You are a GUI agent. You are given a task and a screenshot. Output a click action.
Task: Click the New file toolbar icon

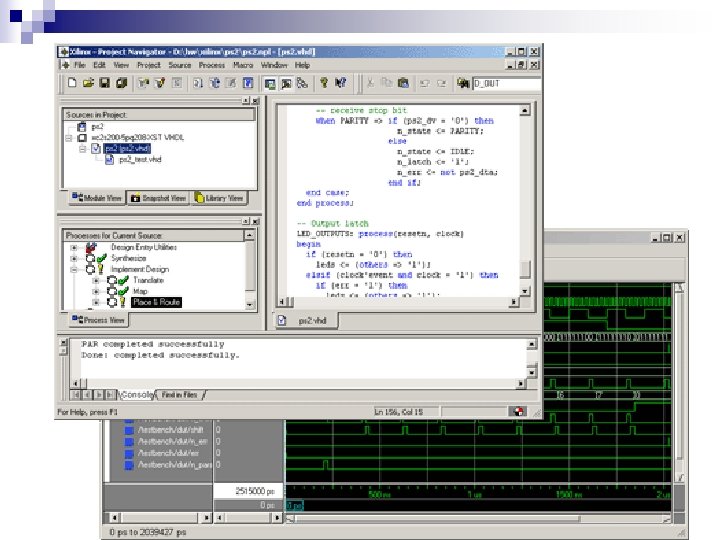72,82
